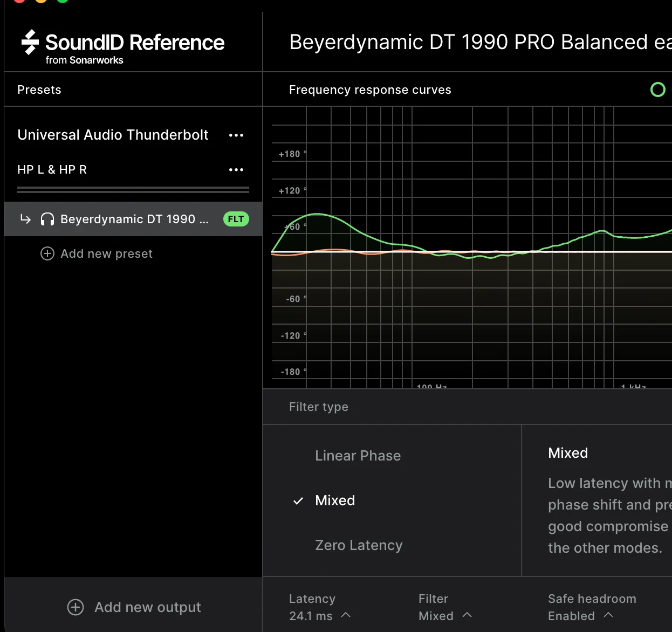Click the plus icon beside Add new output
Viewport: 672px width, 632px height.
[76, 607]
